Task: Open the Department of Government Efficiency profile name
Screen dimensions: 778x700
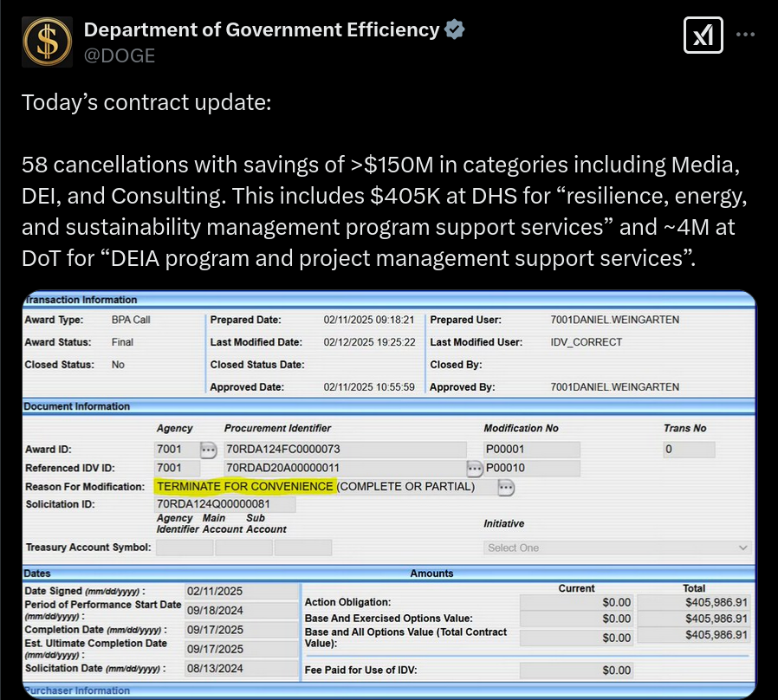Action: tap(262, 29)
